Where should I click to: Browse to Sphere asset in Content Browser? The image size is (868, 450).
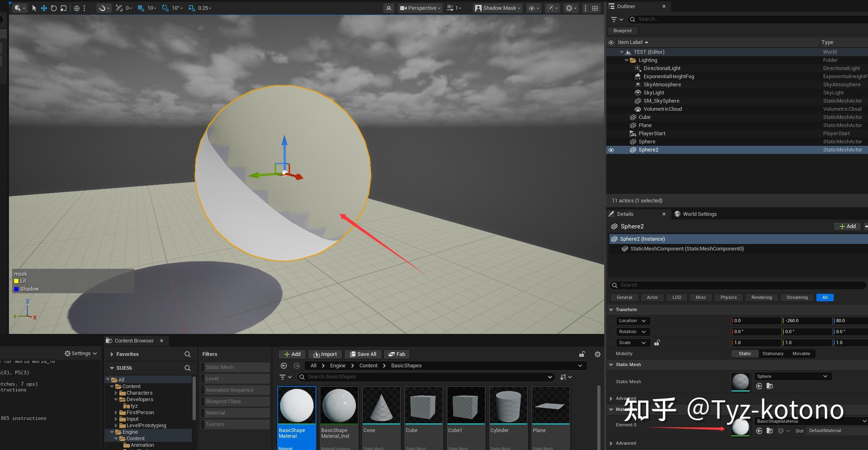(x=770, y=386)
